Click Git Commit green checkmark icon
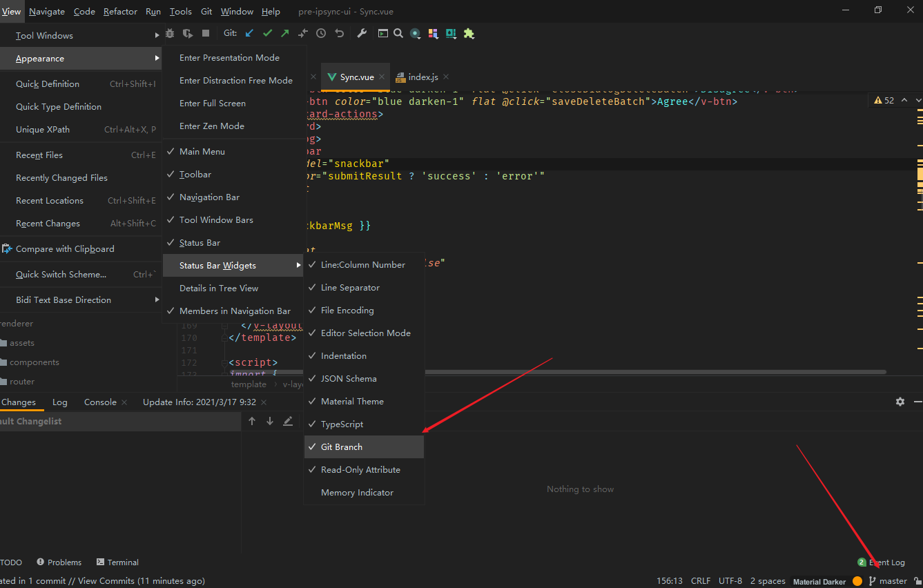Image resolution: width=923 pixels, height=588 pixels. pyautogui.click(x=268, y=33)
